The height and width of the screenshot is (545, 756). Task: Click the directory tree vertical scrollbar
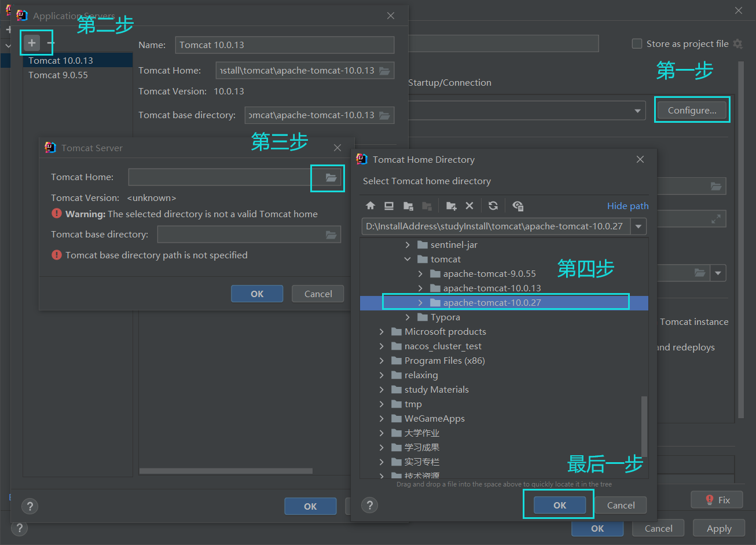[645, 427]
